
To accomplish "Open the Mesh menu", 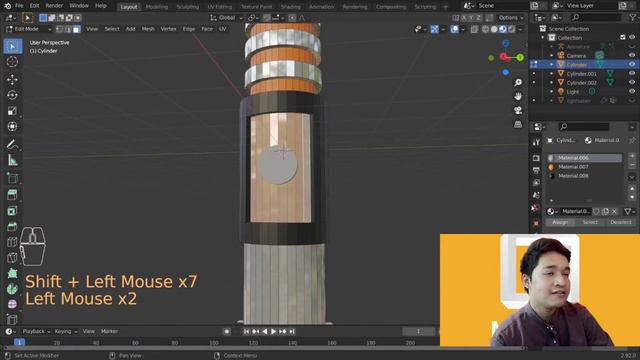I will point(148,29).
